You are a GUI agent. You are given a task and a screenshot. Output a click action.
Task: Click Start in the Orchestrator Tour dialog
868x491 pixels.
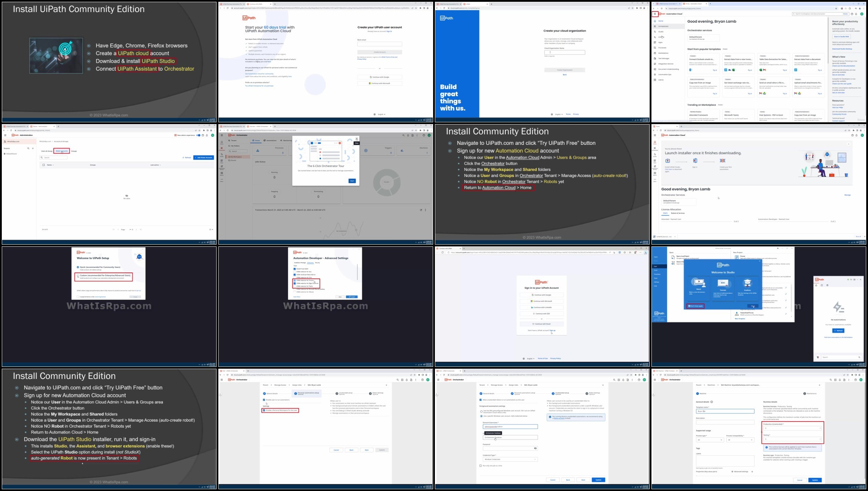click(352, 181)
